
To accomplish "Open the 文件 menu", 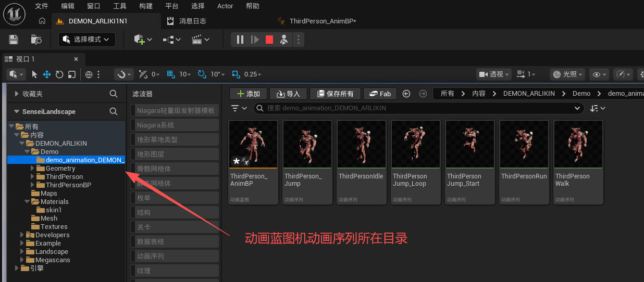I will point(42,6).
